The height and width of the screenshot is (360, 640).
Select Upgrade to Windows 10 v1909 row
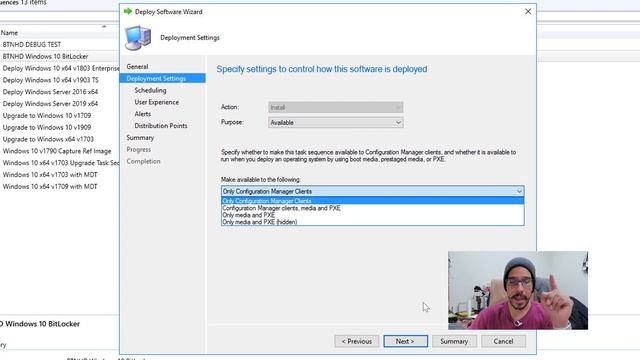47,127
